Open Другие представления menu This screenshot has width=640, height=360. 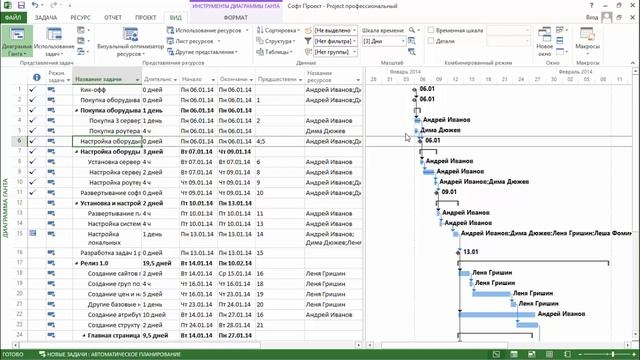point(202,52)
